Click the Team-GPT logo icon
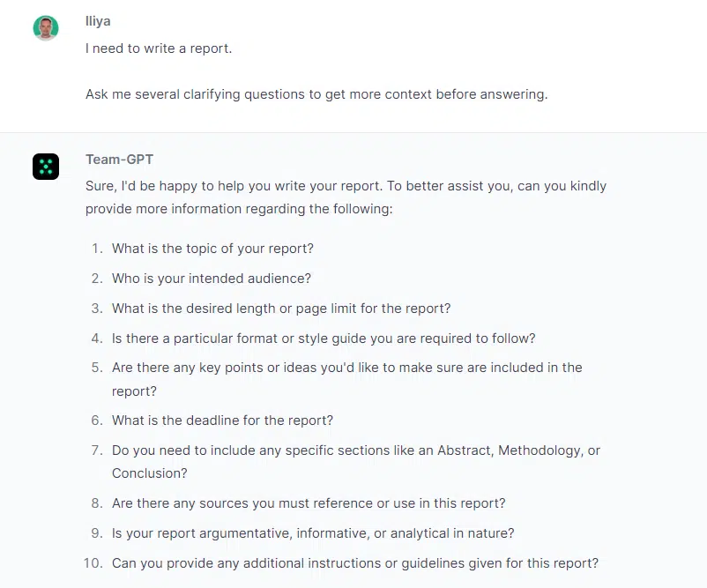This screenshot has height=588, width=707. coord(46,167)
